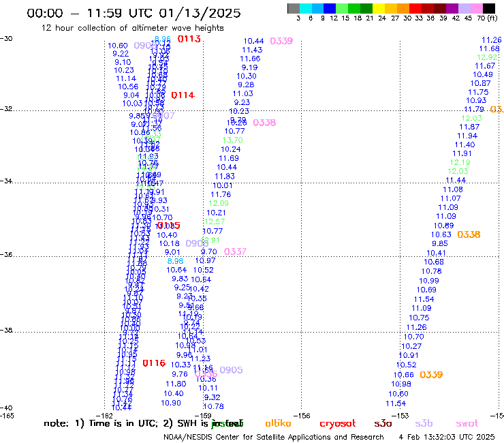Click the red '0113' time marker
The image size is (504, 443).
[189, 39]
